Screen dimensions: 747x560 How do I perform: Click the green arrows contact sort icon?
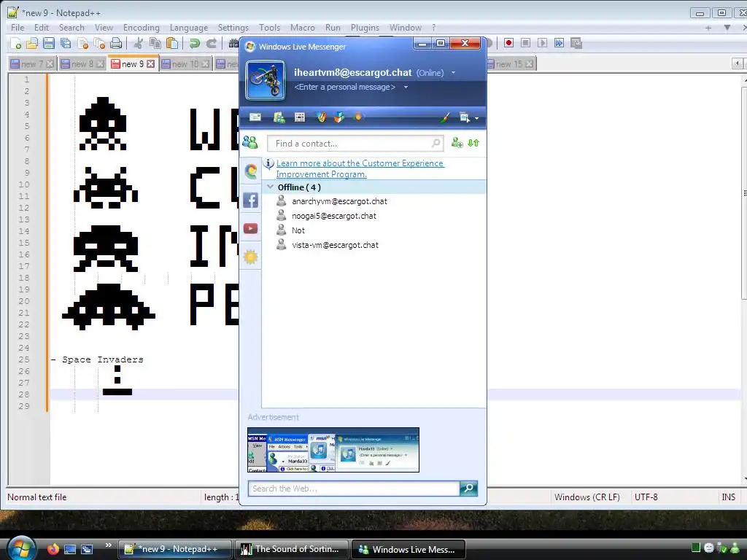473,142
